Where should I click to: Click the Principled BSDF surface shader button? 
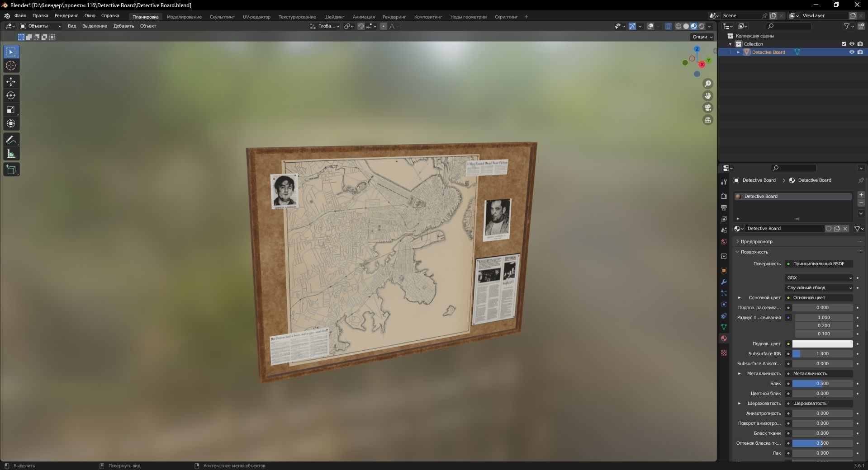coord(819,264)
